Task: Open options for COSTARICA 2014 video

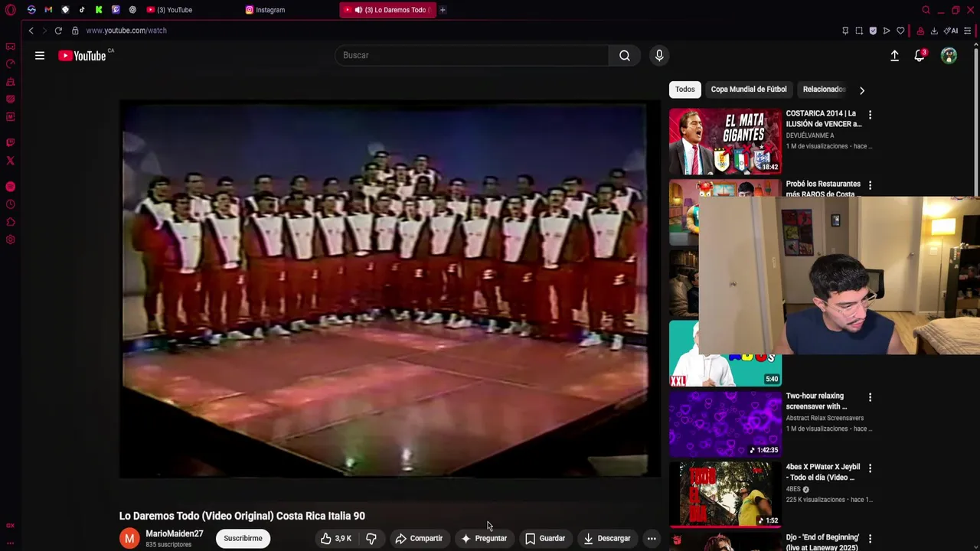Action: 870,115
